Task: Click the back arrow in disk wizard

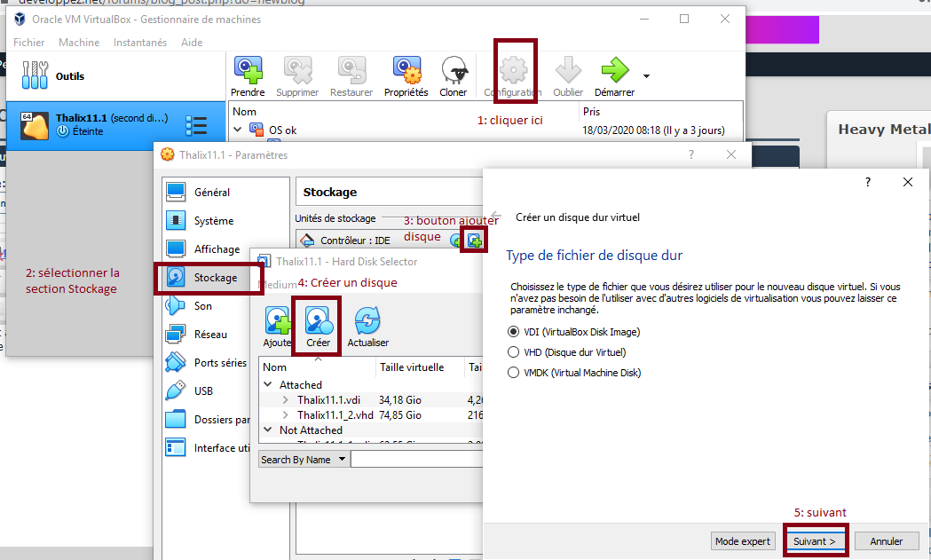Action: click(x=497, y=217)
